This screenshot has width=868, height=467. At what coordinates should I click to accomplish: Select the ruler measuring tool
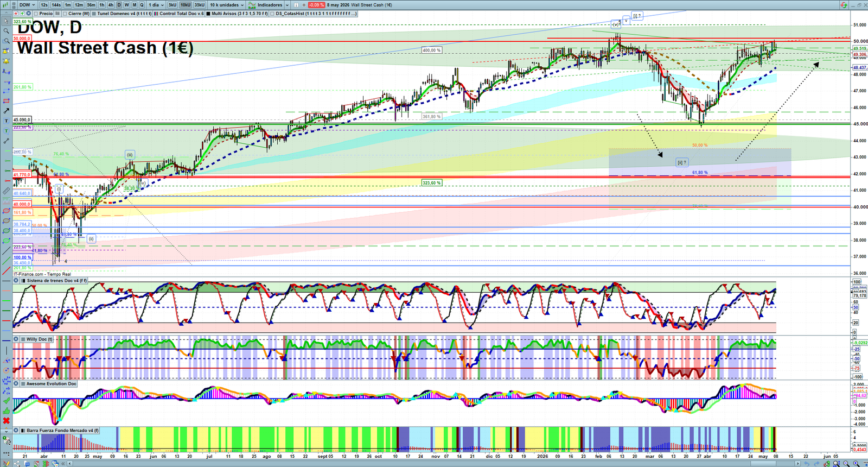pyautogui.click(x=6, y=191)
